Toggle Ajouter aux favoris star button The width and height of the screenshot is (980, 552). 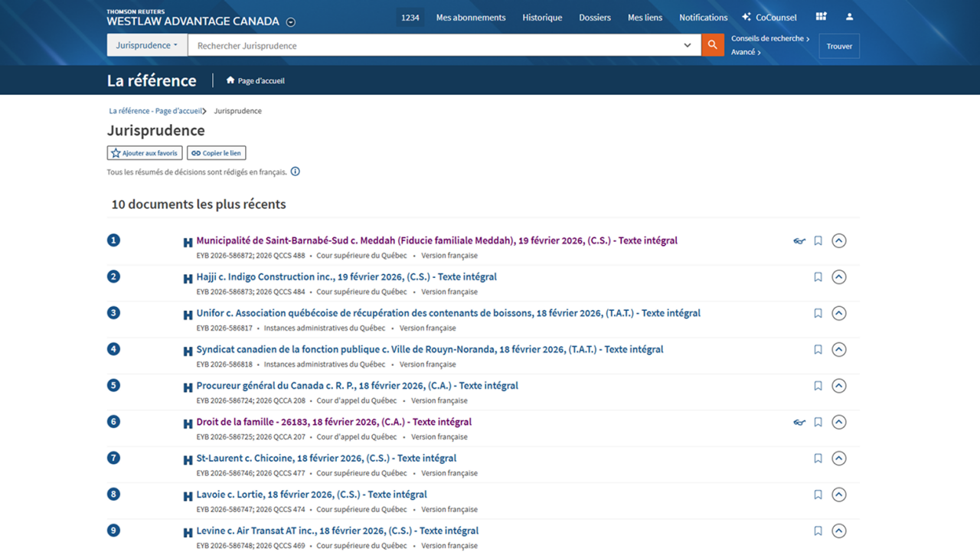145,153
